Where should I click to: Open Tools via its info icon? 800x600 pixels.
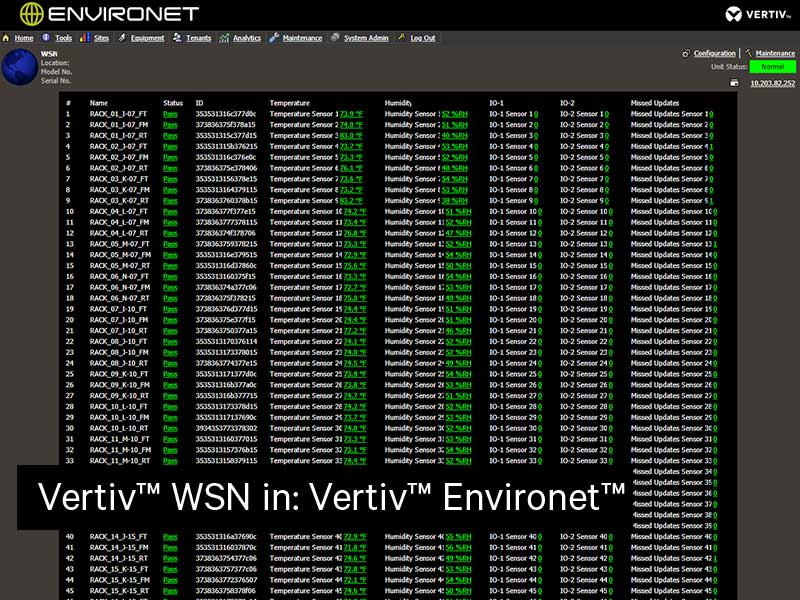click(x=44, y=38)
